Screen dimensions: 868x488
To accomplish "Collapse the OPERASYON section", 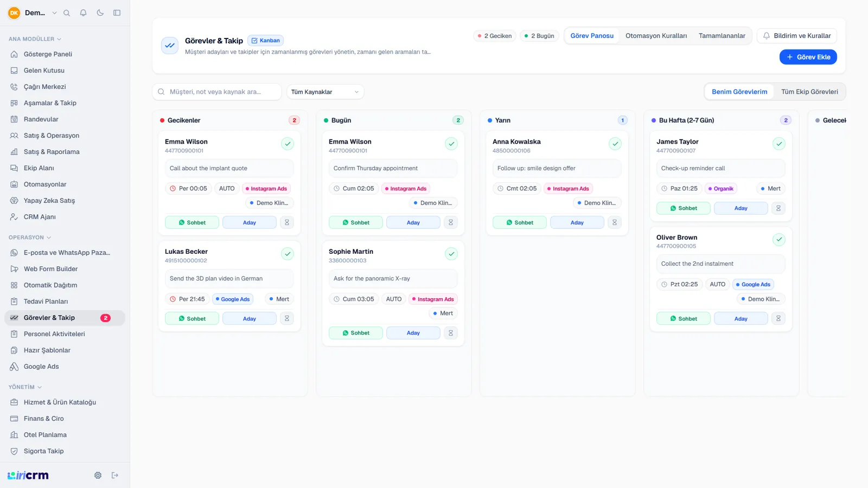I will click(x=30, y=237).
